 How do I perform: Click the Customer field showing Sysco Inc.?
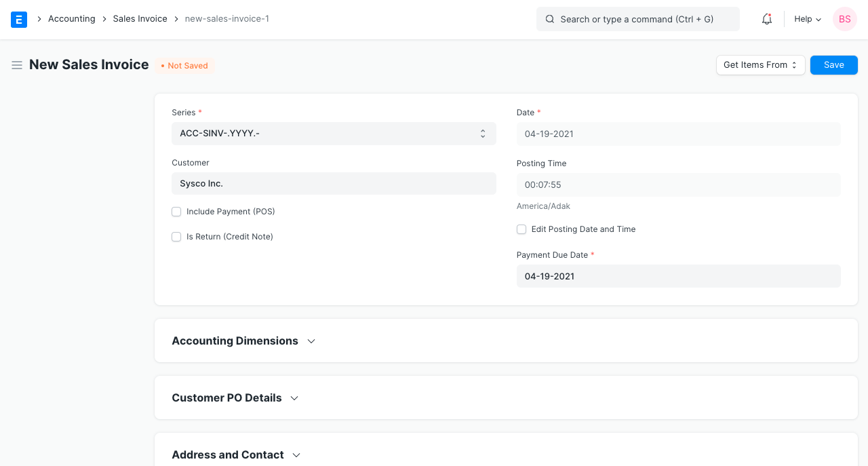click(334, 183)
